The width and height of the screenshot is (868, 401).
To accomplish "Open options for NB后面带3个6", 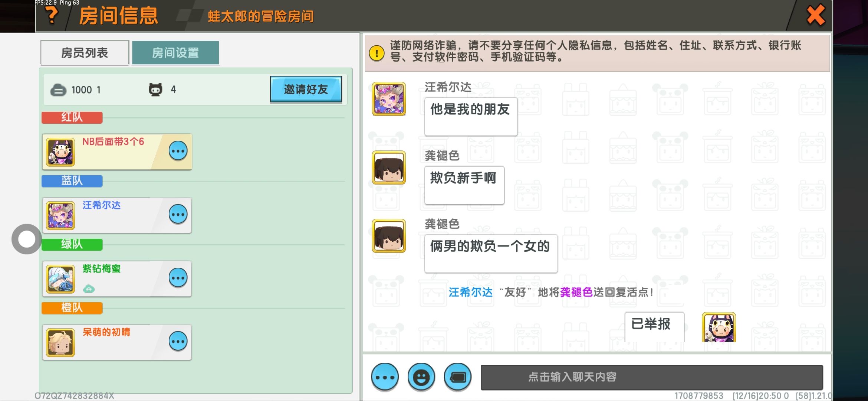I will (178, 151).
